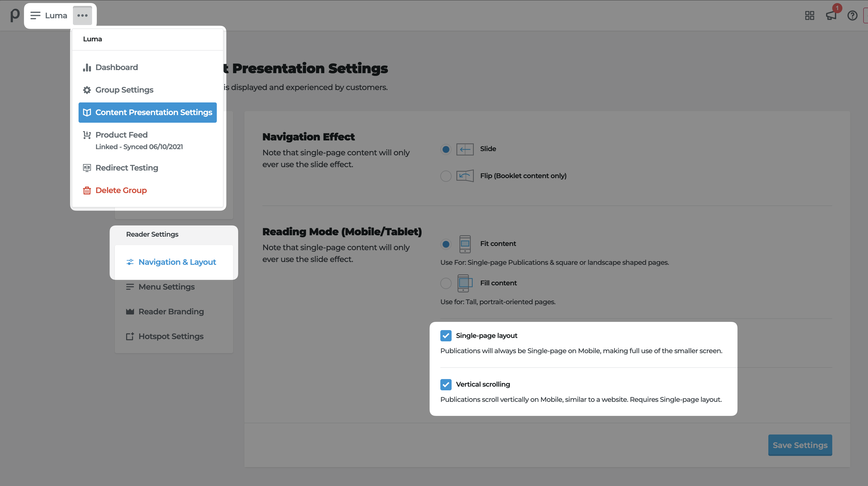Open the announcements megaphone icon
Screen dimensions: 868x486
pos(831,15)
